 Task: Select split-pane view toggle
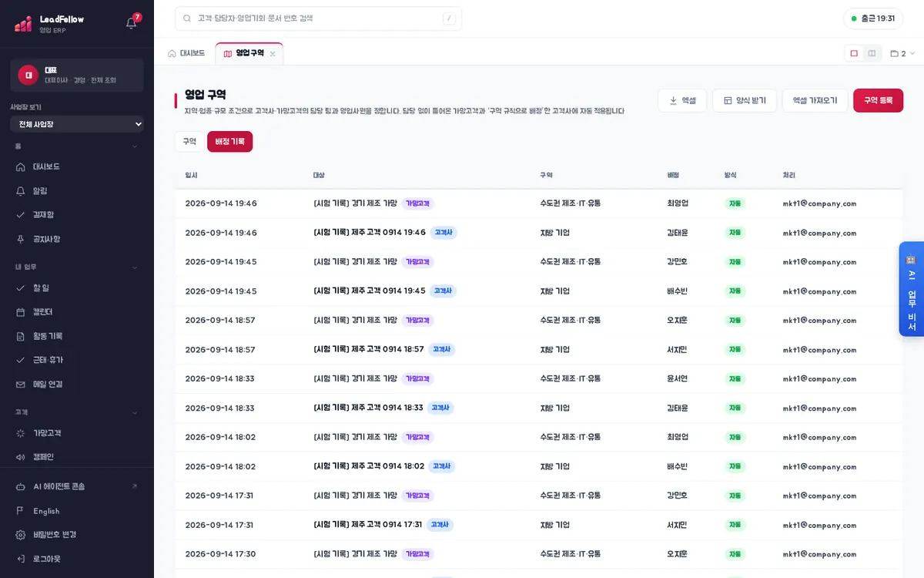tap(872, 53)
